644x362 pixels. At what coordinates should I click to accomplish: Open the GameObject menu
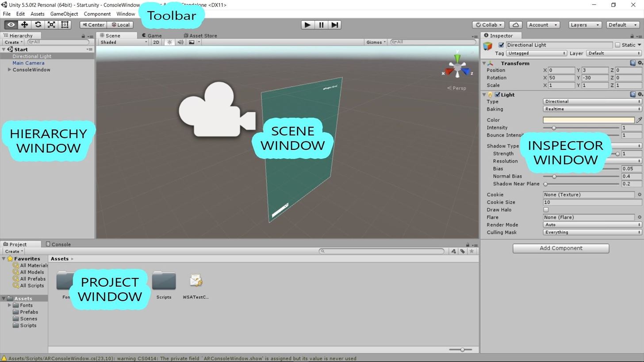64,14
